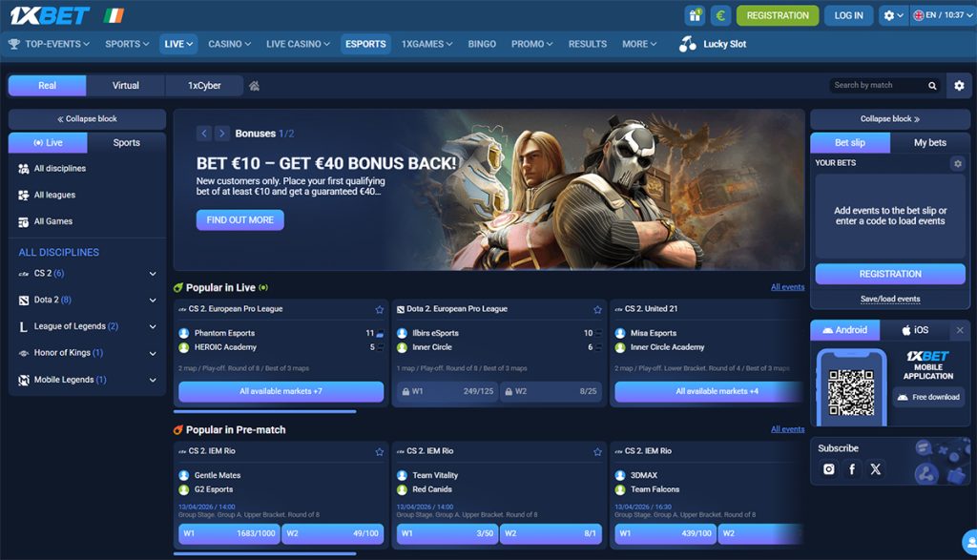This screenshot has width=977, height=560.
Task: Open the ESPORTS menu item
Action: (365, 44)
